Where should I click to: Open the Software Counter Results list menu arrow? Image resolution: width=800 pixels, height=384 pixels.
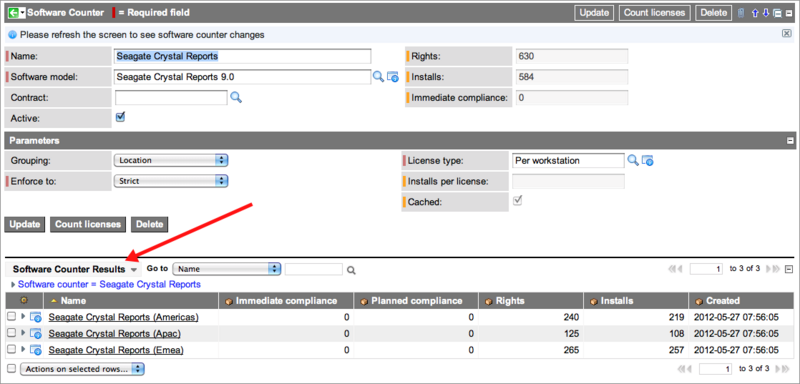click(x=134, y=270)
